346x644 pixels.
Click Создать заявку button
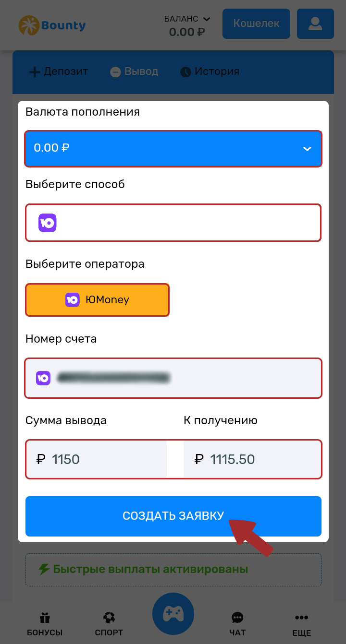tap(173, 516)
